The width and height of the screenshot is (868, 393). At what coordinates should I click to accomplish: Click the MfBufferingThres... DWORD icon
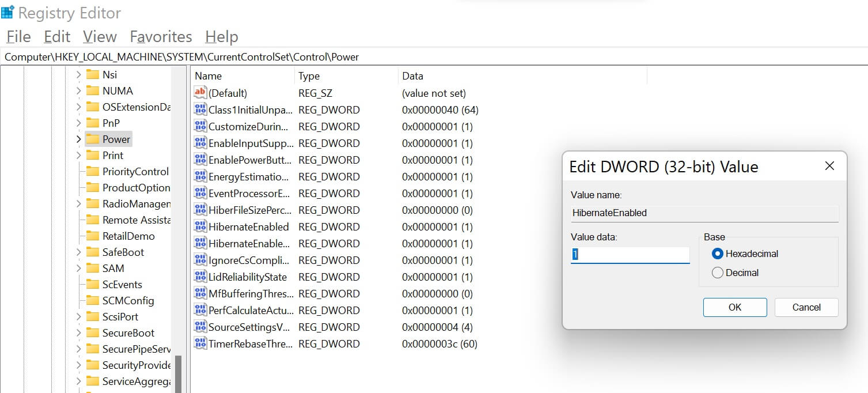pyautogui.click(x=200, y=293)
